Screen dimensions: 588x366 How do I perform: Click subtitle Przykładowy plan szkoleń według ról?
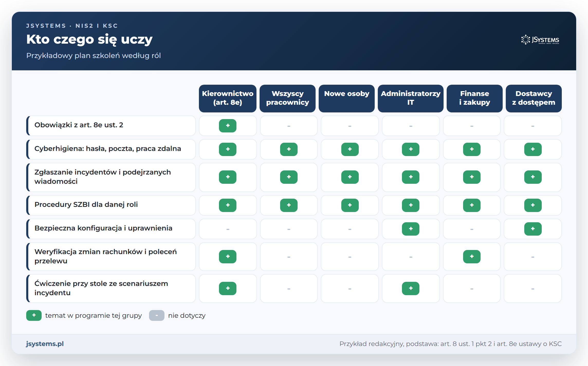tap(94, 56)
